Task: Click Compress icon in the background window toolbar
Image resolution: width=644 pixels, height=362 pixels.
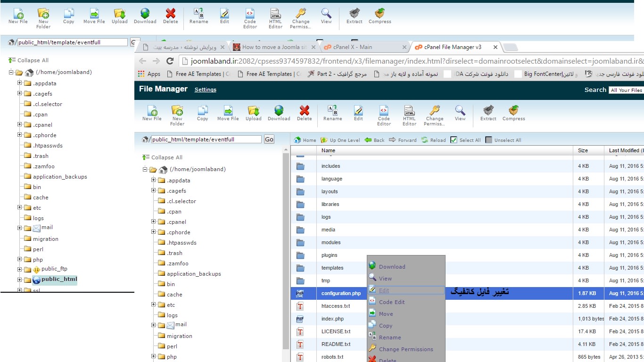Action: point(380,13)
